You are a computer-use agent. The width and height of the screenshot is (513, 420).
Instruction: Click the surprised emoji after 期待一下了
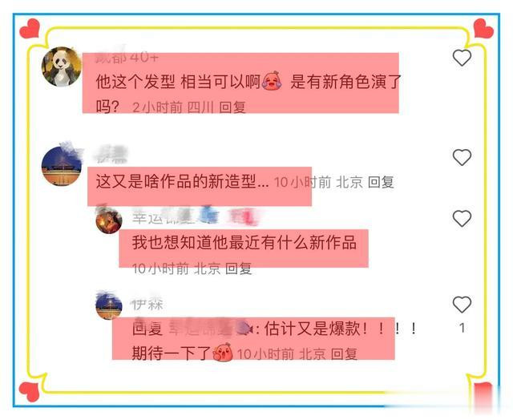tap(223, 353)
